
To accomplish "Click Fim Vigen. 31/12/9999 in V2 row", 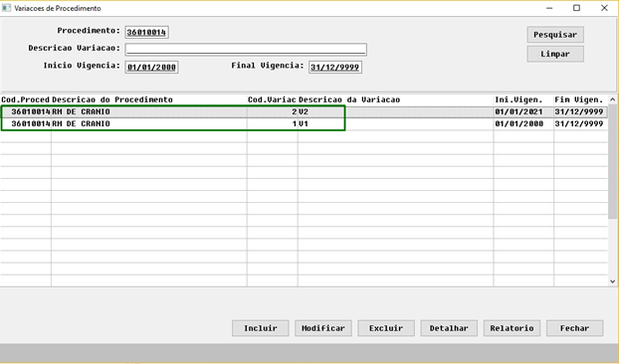I will click(x=581, y=112).
